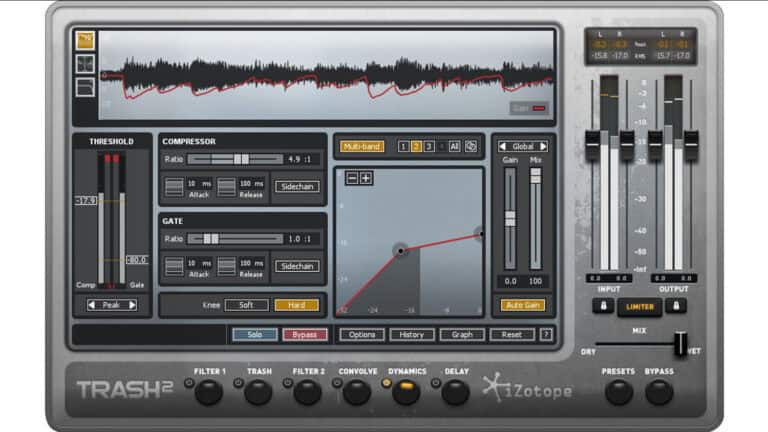
Task: Open the Filter 2 module knob
Action: pyautogui.click(x=308, y=392)
